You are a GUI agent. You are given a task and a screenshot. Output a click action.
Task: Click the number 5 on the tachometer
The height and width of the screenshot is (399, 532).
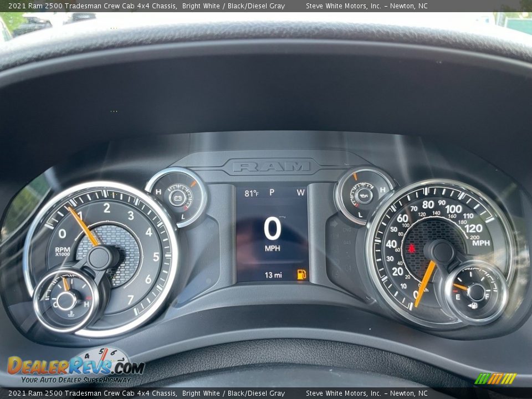tap(156, 257)
